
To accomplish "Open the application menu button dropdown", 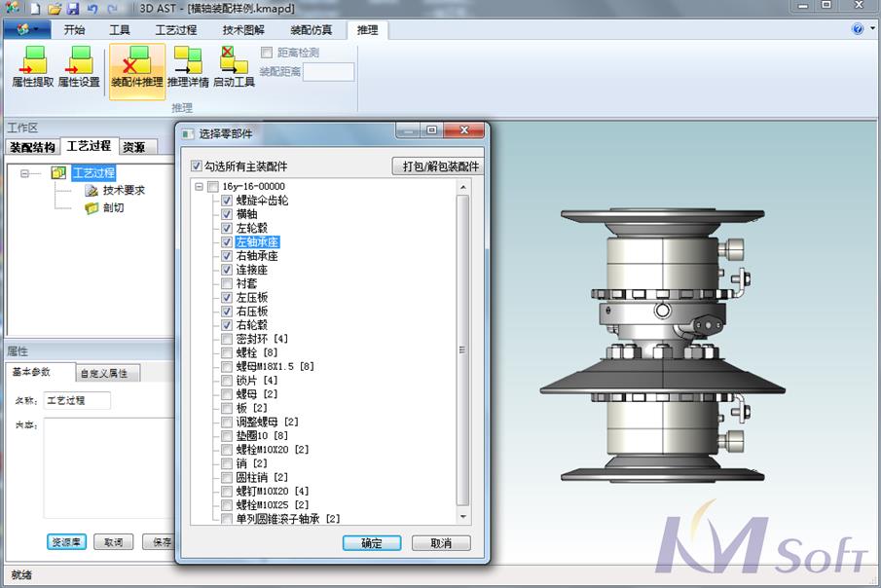I will pos(27,30).
